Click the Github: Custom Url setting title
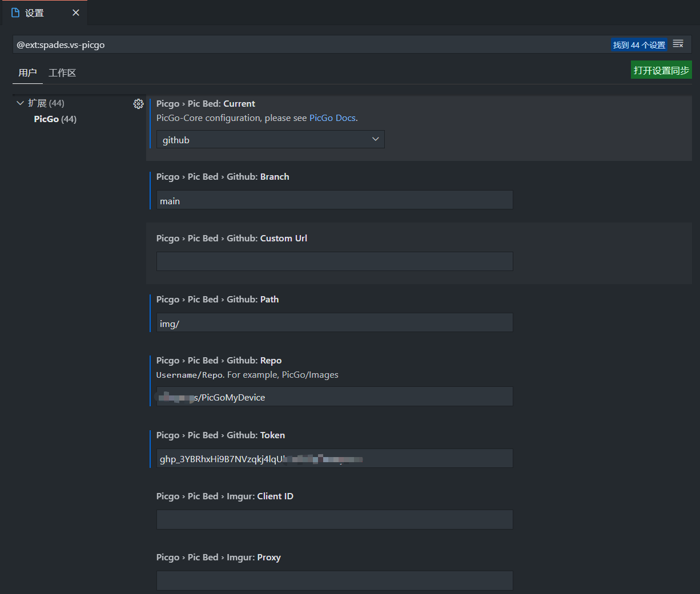This screenshot has width=700, height=594. point(232,239)
